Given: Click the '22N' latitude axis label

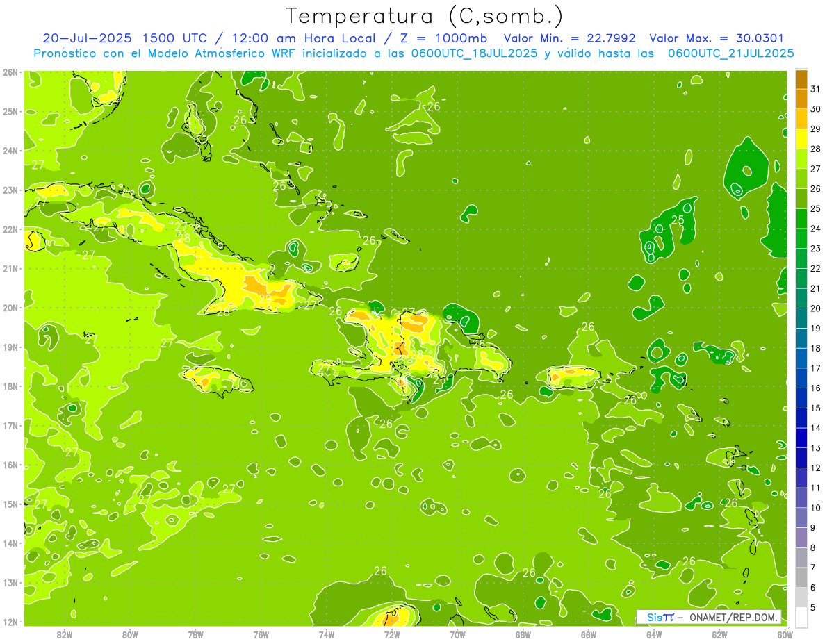Looking at the screenshot, I should (x=10, y=229).
